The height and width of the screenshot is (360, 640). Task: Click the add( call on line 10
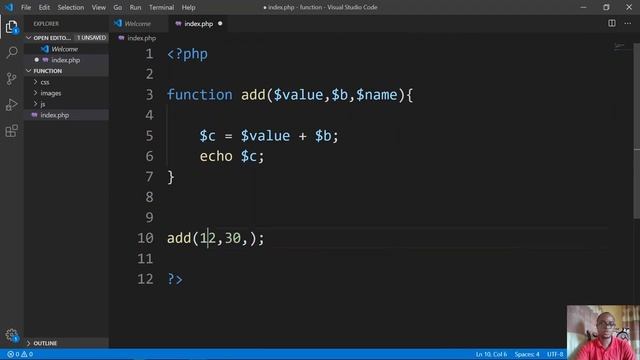(x=183, y=238)
